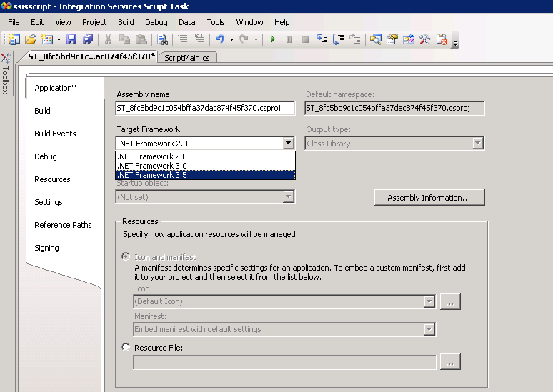Open the Build menu
The height and width of the screenshot is (392, 553).
pyautogui.click(x=126, y=22)
